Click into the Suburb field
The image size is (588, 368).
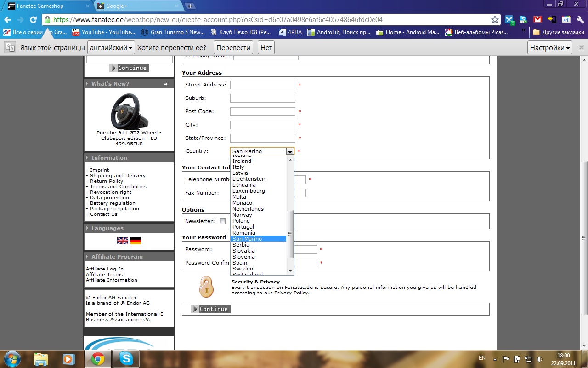tap(262, 98)
